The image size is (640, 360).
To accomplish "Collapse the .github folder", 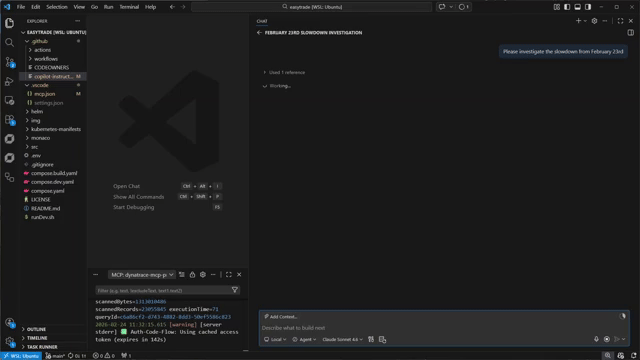I will point(40,41).
